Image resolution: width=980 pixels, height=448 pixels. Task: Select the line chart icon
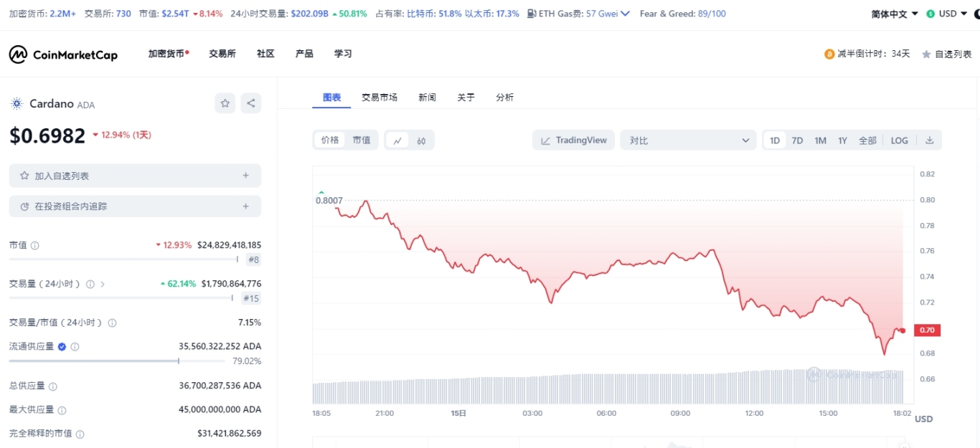pyautogui.click(x=397, y=140)
